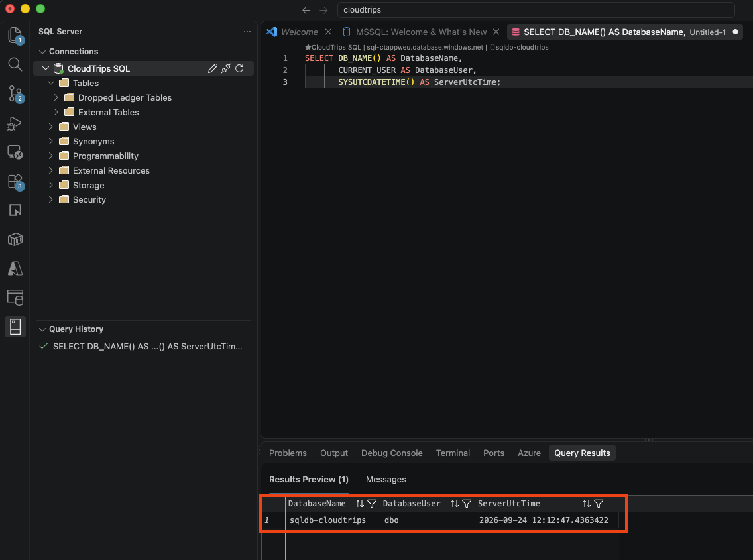Viewport: 753px width, 560px height.
Task: Click the sqldb-cloudtrips database in editor header
Action: [519, 47]
